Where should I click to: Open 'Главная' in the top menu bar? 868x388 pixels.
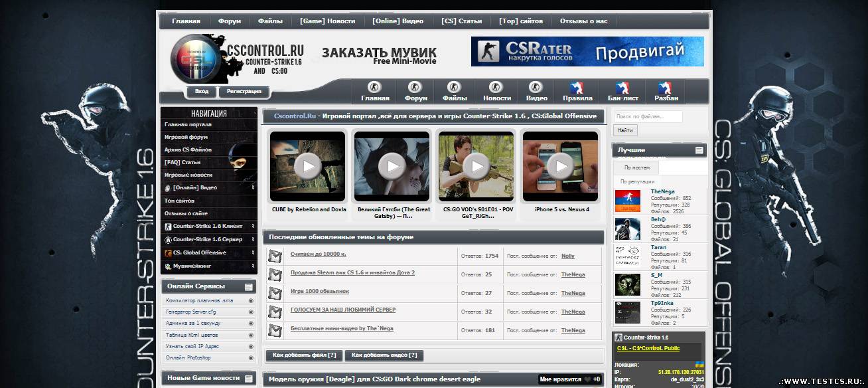coord(186,21)
